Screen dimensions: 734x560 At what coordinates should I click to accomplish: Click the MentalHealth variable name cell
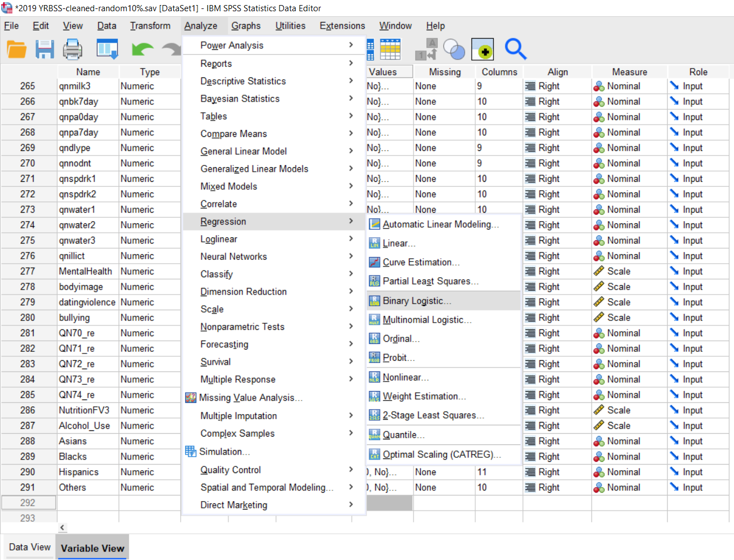tap(88, 271)
